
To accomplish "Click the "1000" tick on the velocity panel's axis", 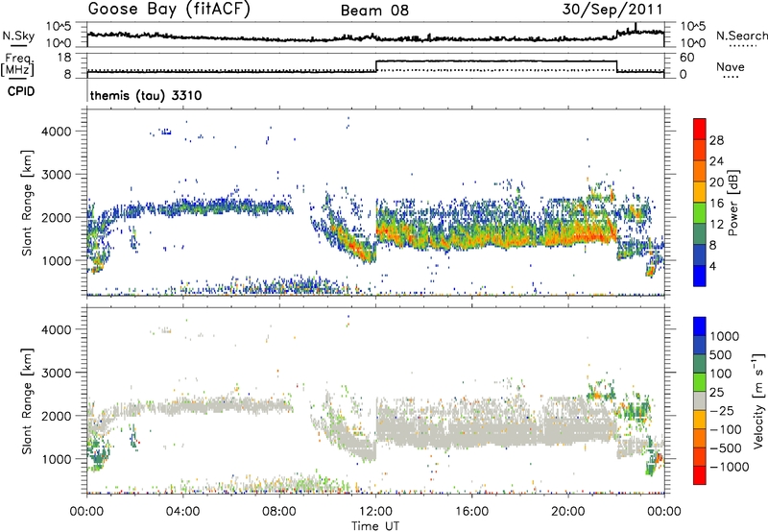I will pos(56,459).
